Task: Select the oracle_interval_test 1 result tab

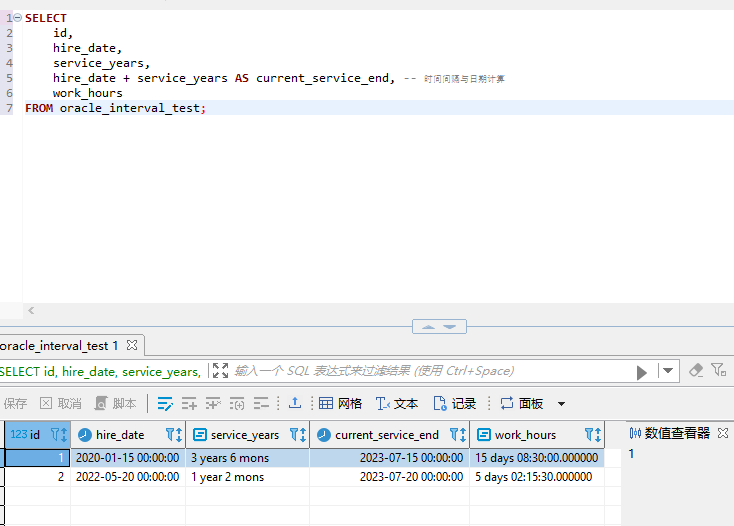Action: tap(60, 345)
